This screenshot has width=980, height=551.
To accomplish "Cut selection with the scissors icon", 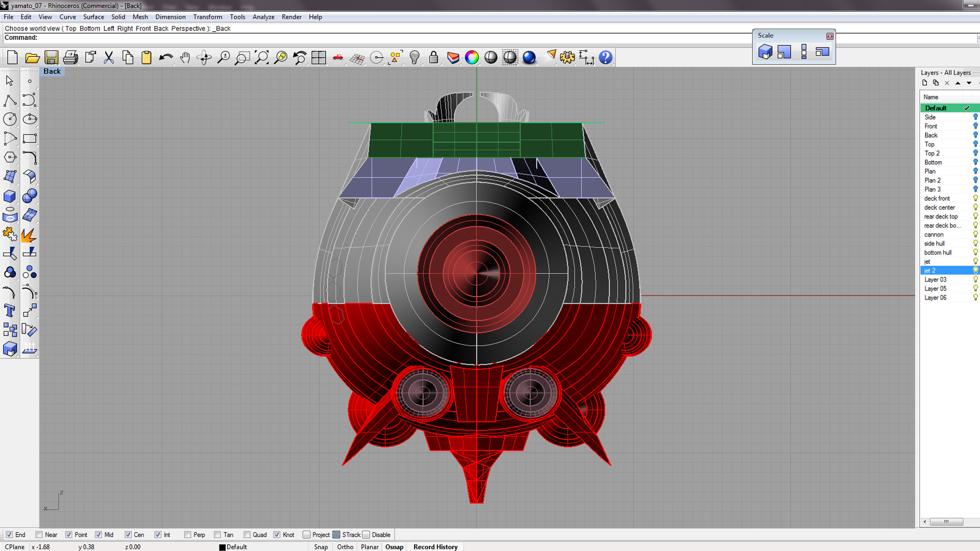I will pos(109,58).
